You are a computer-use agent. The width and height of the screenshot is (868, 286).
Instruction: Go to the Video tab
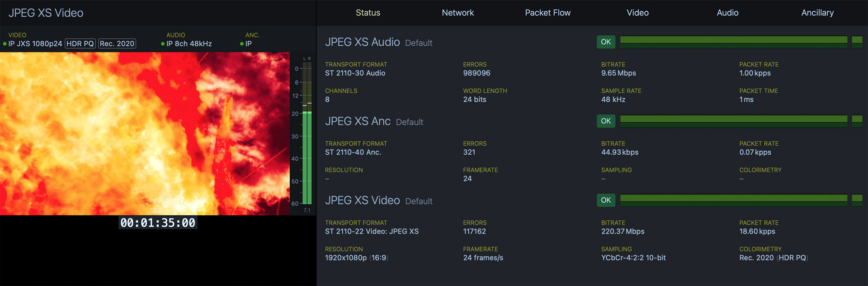(x=638, y=13)
